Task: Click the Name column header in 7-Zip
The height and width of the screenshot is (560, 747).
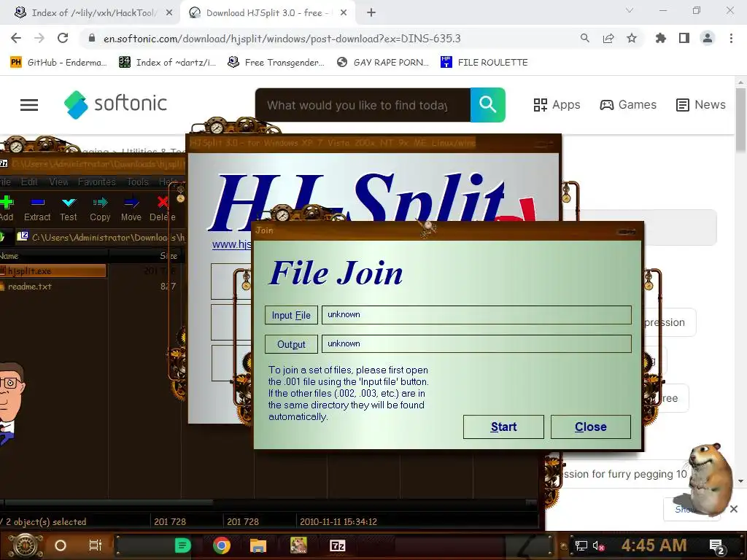Action: 9,256
